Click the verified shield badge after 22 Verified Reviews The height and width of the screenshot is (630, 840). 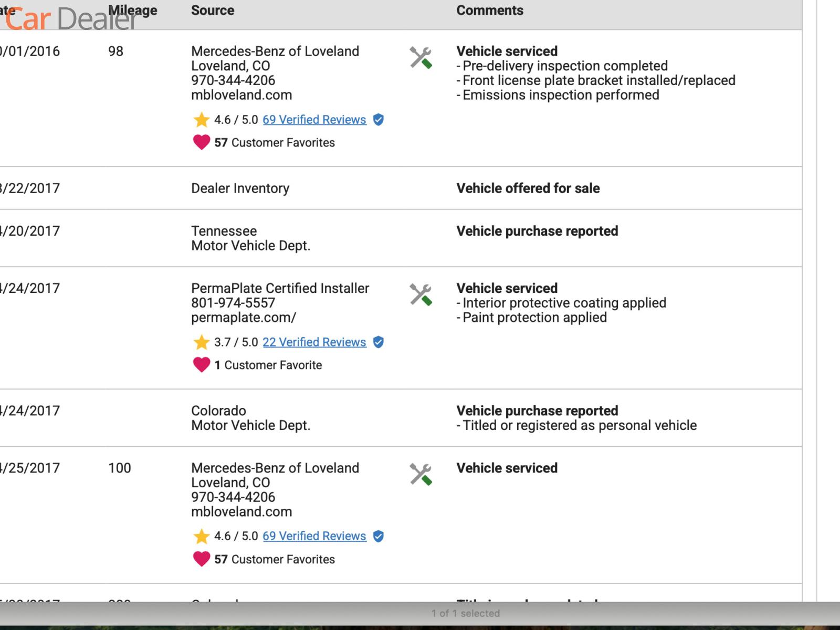(x=378, y=342)
